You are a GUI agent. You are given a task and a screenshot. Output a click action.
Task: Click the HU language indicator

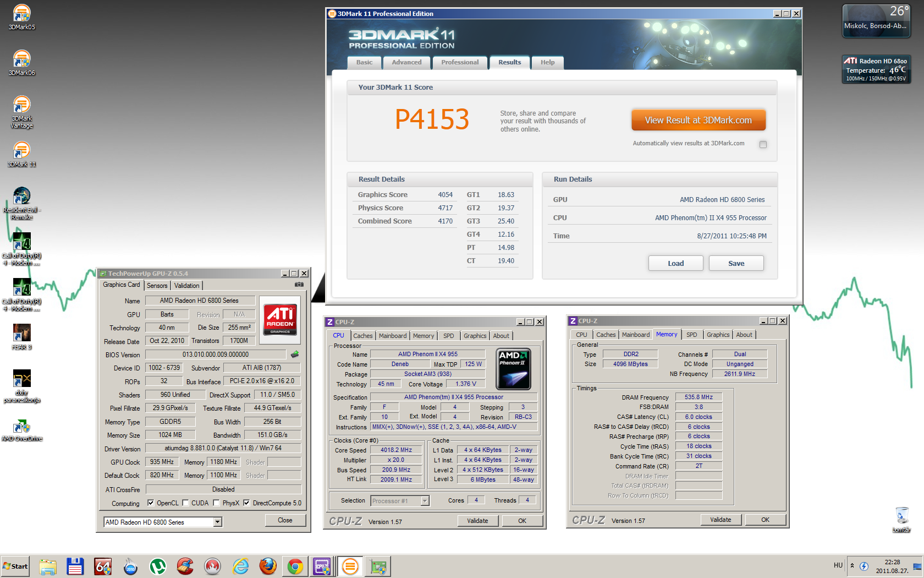838,565
